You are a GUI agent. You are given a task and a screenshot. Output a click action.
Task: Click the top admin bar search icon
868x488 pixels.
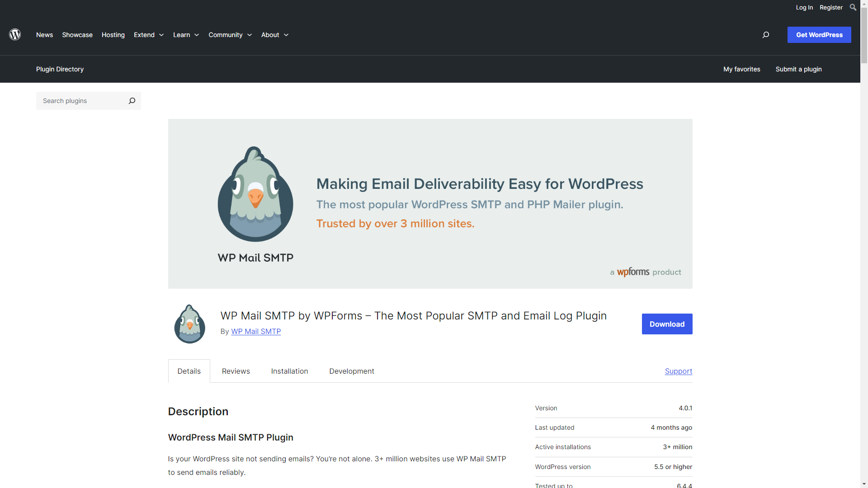pyautogui.click(x=853, y=7)
